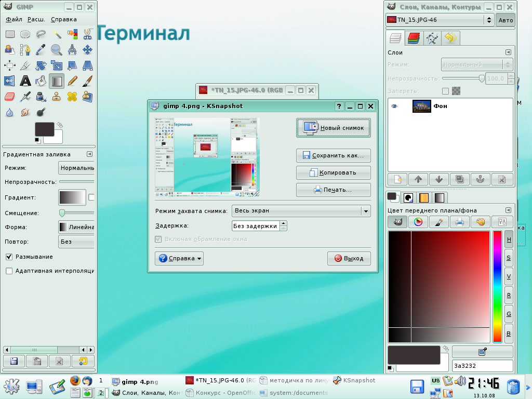Open the Справка menu in GIMP toolbox
Viewport: 532px width, 399px height.
[64, 19]
